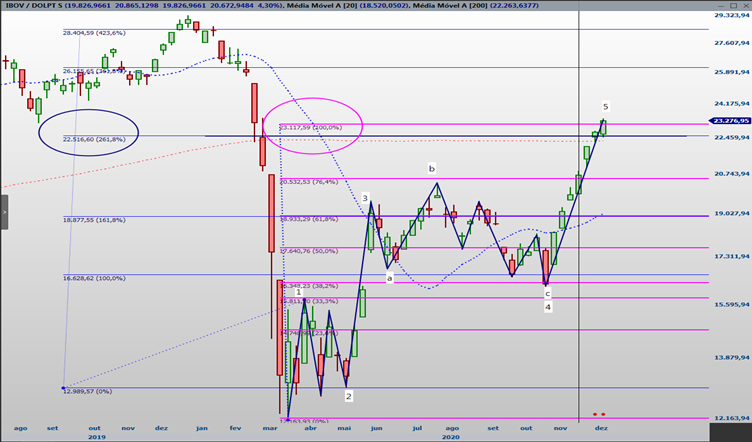
Task: Click the vertical cursor line near nov
Action: 579,216
